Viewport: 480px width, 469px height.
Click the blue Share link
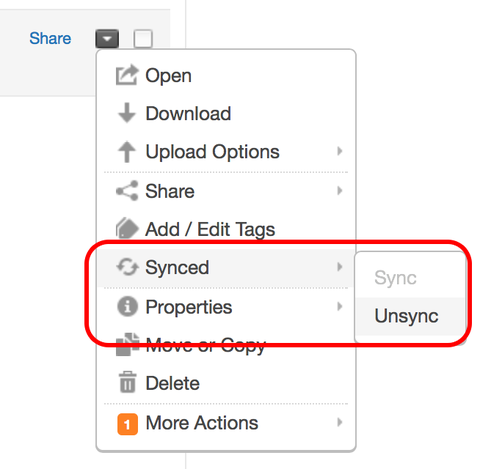point(50,38)
